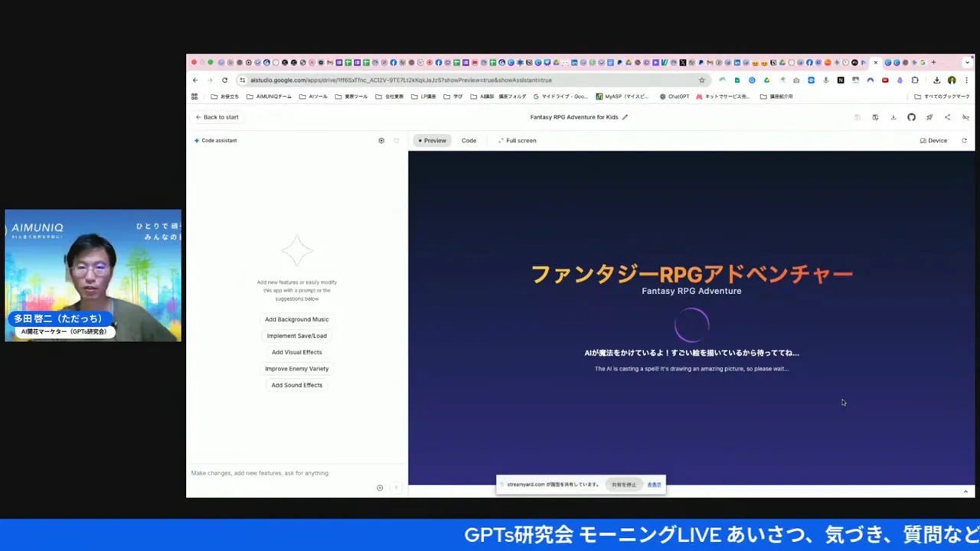The image size is (980, 551).
Task: Open the extensions puzzle menu
Action: tap(915, 80)
